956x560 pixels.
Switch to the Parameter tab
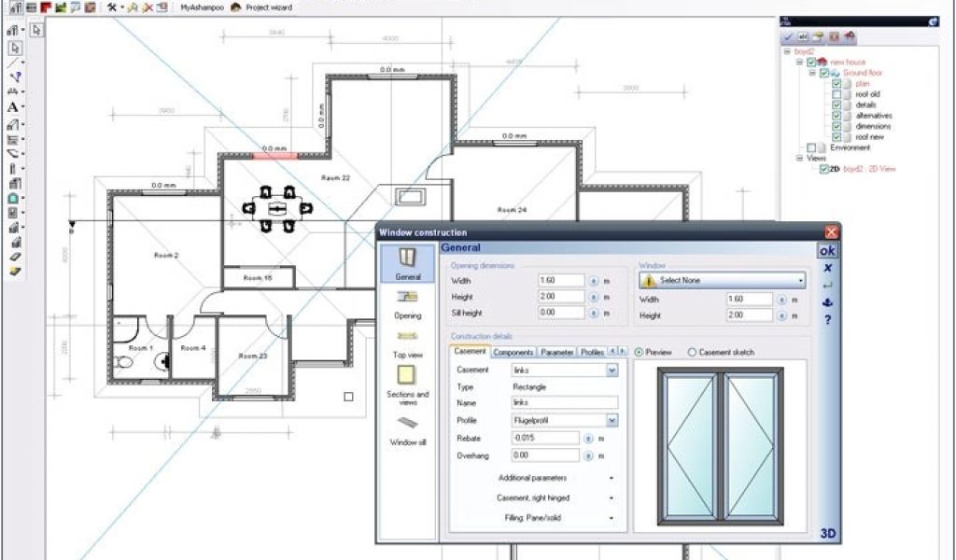click(x=556, y=352)
